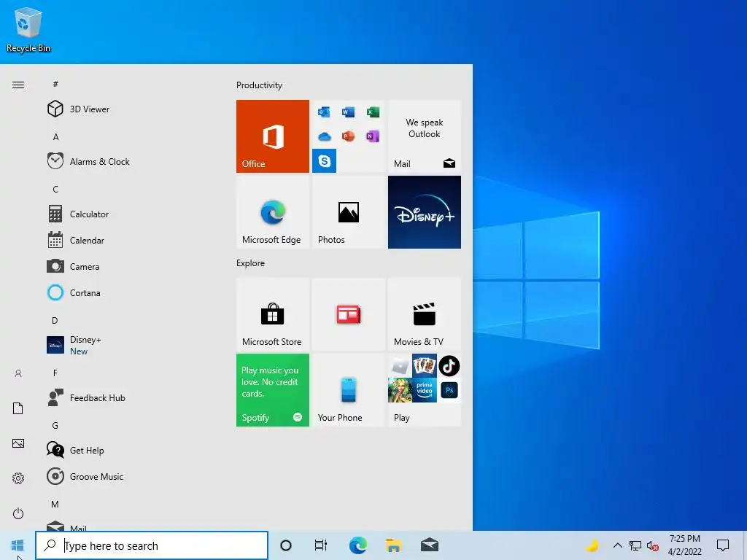Open the Microsoft Store tile
The height and width of the screenshot is (560, 747).
273,314
